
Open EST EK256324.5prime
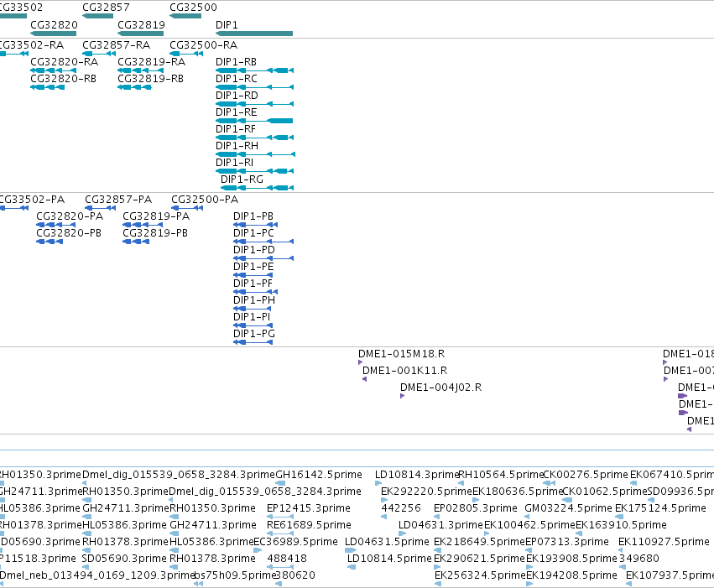[x=481, y=575]
